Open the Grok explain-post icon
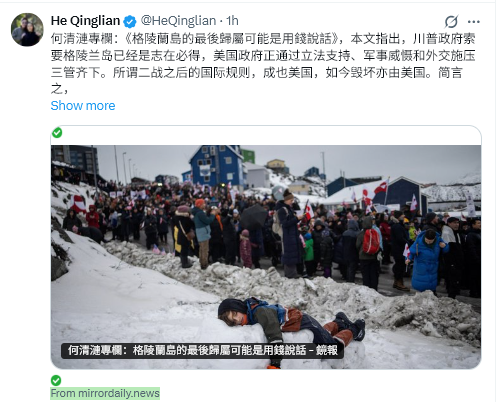The width and height of the screenshot is (498, 402). click(451, 22)
